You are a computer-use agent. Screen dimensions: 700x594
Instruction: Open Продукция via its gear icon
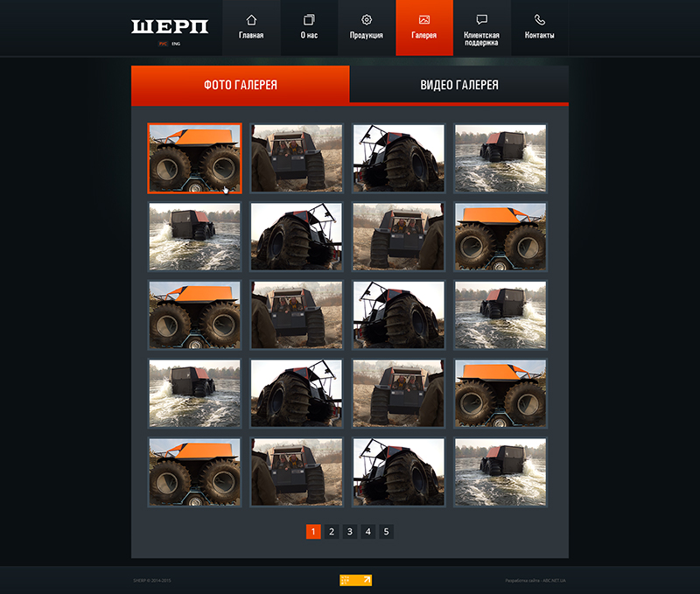pos(367,19)
